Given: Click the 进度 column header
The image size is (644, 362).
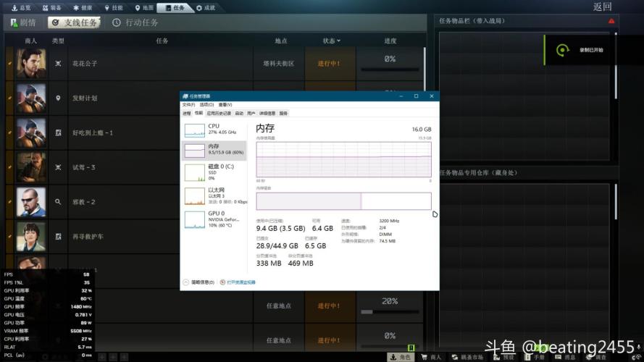Looking at the screenshot, I should click(x=390, y=41).
